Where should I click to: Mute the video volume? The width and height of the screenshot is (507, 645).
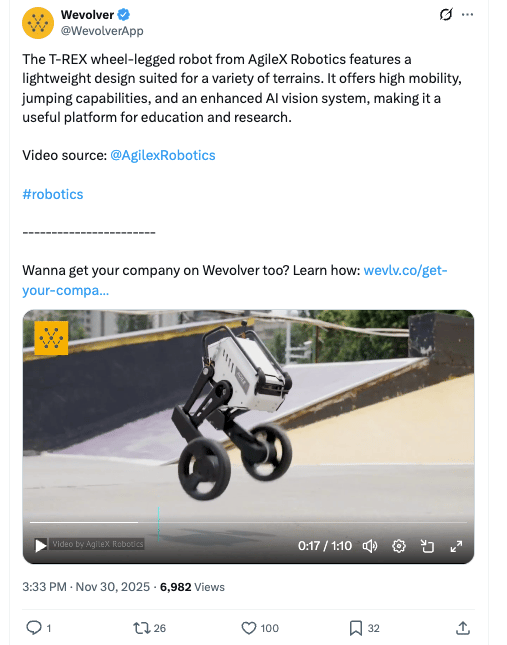[370, 546]
